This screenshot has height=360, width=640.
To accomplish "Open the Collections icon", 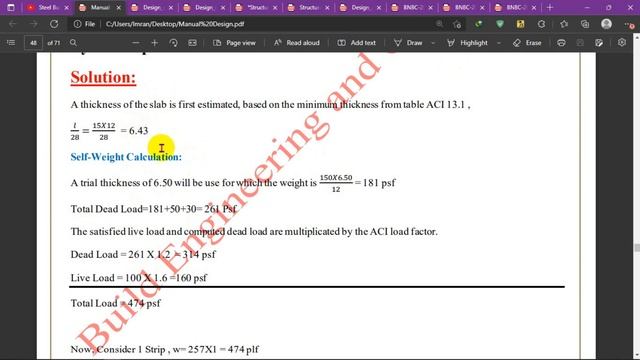I will pyautogui.click(x=585, y=24).
